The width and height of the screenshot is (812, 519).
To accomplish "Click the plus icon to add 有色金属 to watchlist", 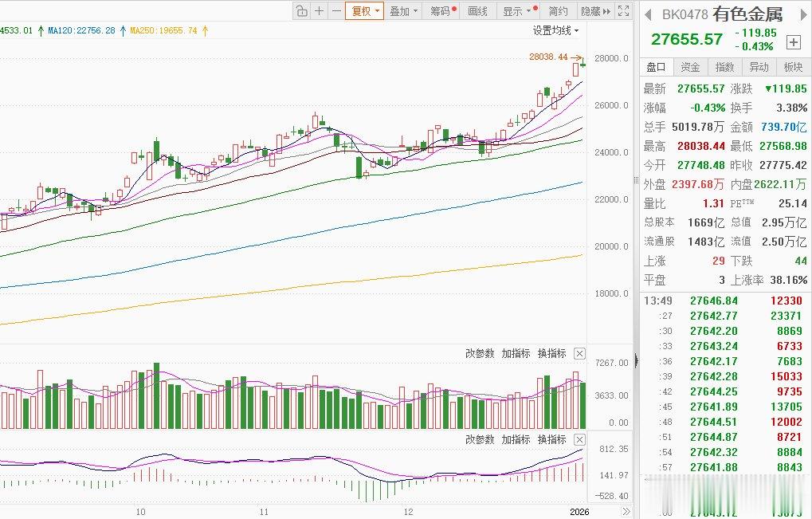I will (x=794, y=43).
